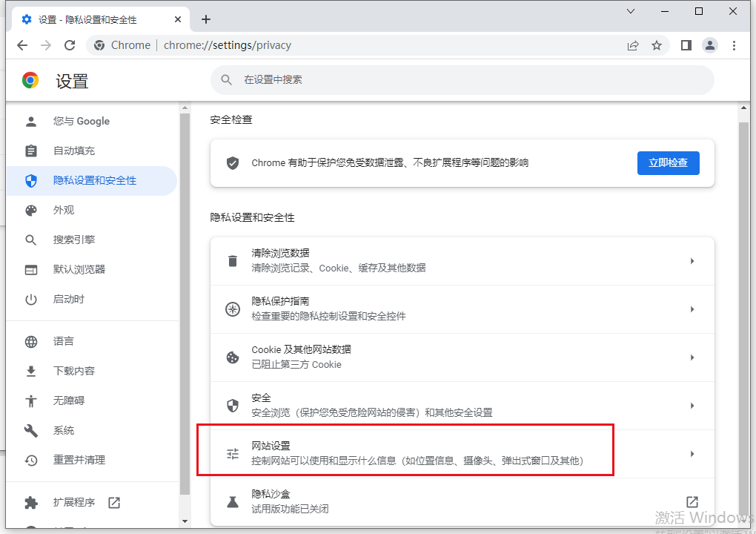Screen dimensions: 756x534
Task: Click the browser window icon beside 默认浏览器
Action: point(31,270)
